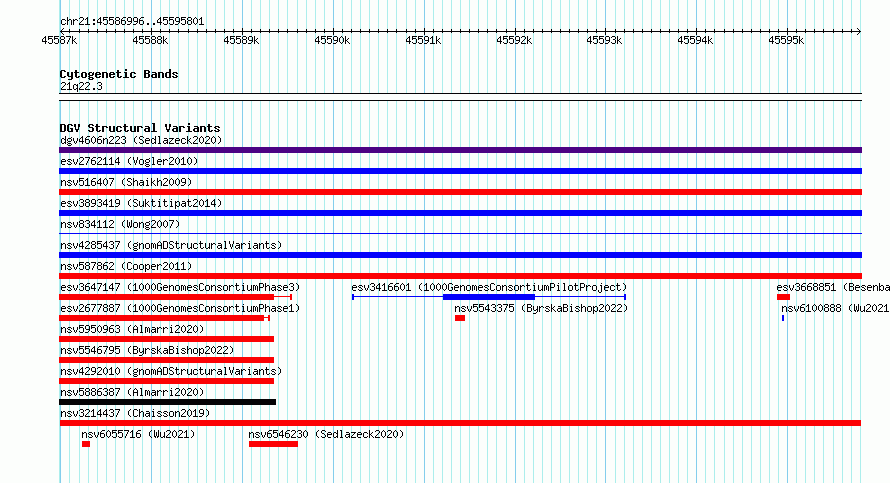Select the 21q22.3 band label

(x=81, y=86)
